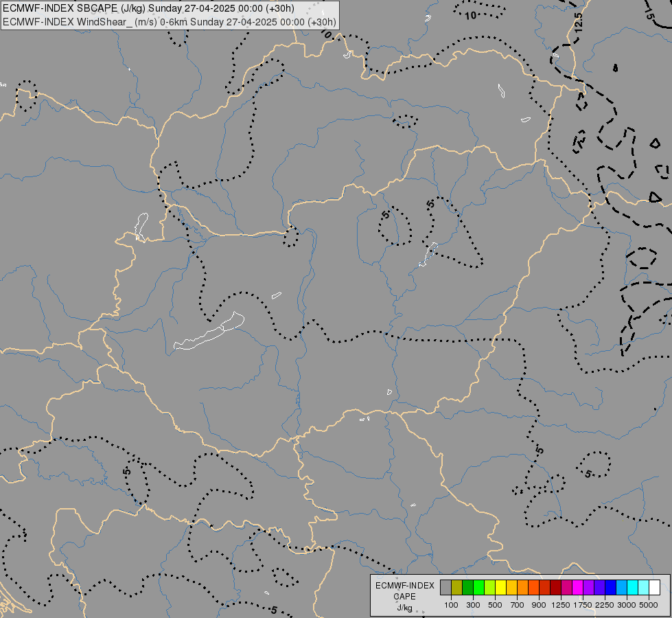Screen dimensions: 672x618
Task: Pick the dark green legend swatch
Action: (x=467, y=587)
